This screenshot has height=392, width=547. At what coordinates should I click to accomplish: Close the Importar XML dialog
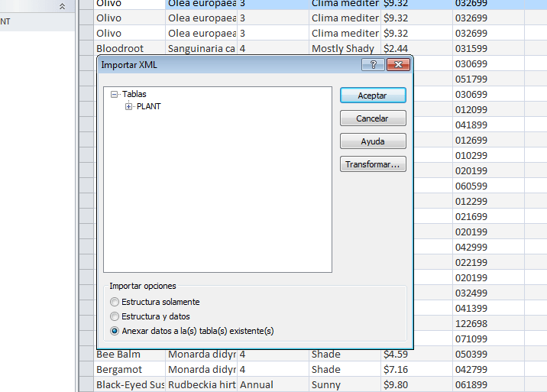[x=396, y=66]
